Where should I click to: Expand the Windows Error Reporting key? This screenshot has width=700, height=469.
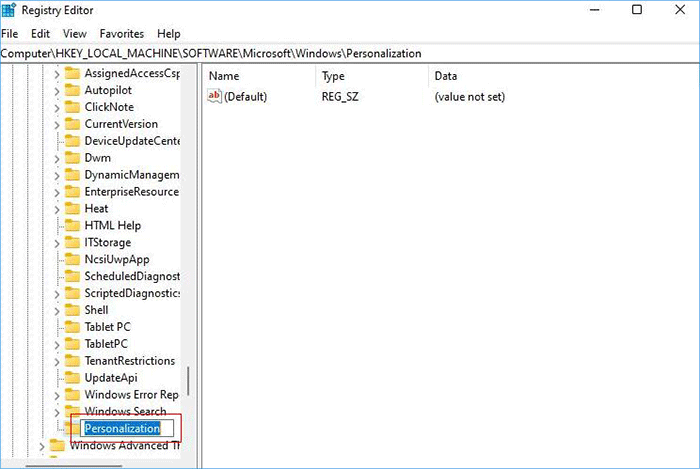click(55, 395)
